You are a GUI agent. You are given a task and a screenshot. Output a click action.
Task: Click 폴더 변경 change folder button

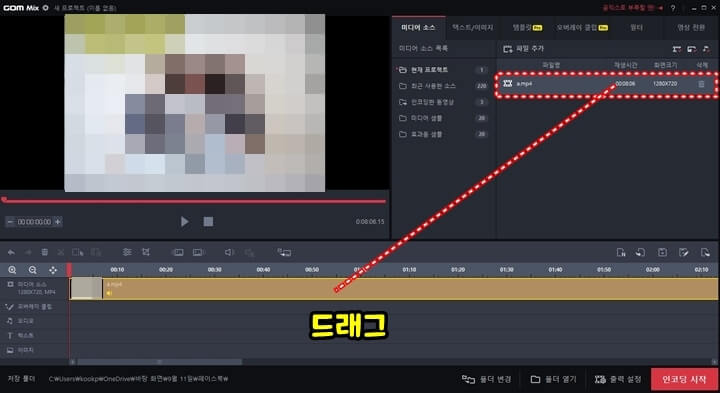[486, 380]
